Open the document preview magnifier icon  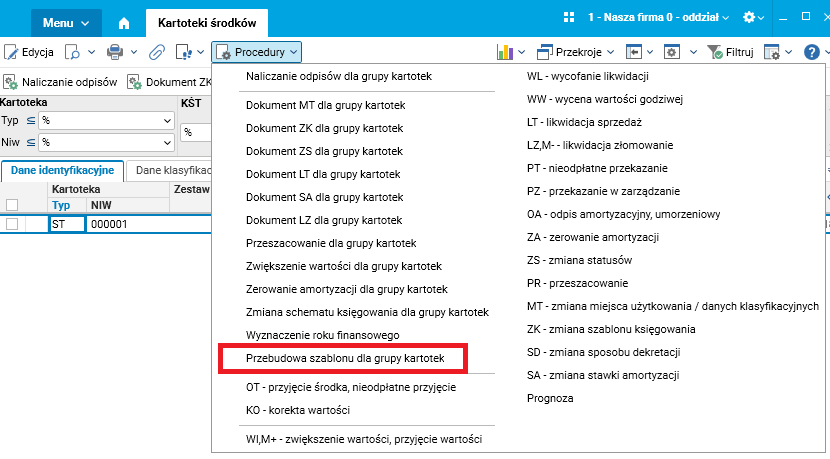click(72, 52)
